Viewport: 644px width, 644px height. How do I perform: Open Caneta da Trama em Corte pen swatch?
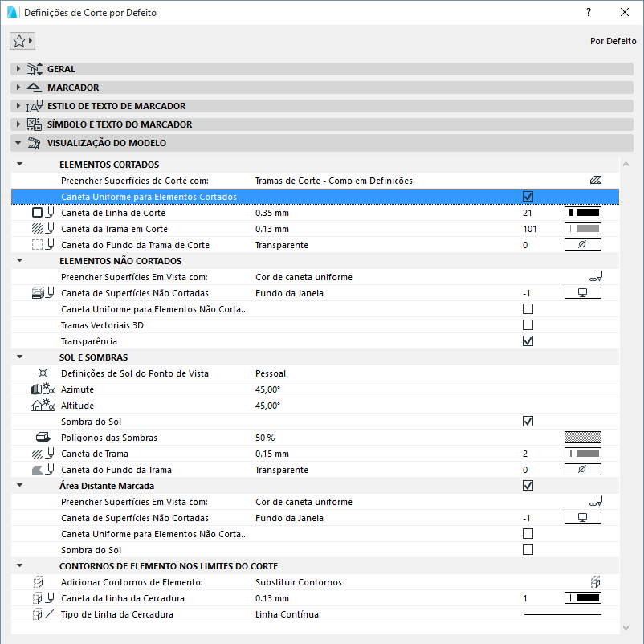(583, 228)
